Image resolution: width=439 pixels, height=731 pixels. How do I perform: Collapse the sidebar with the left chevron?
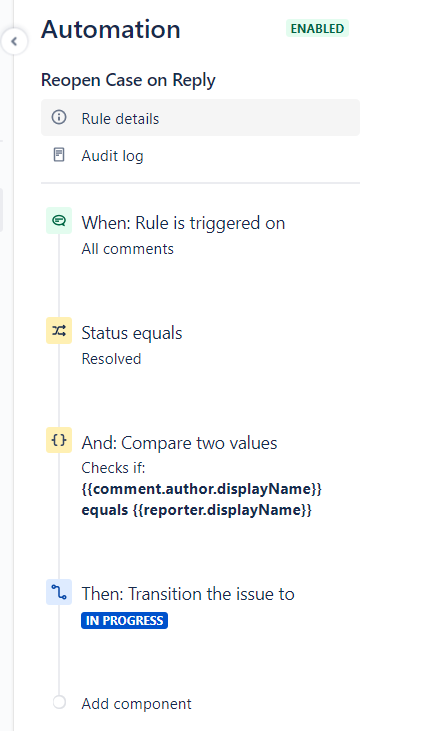click(14, 41)
